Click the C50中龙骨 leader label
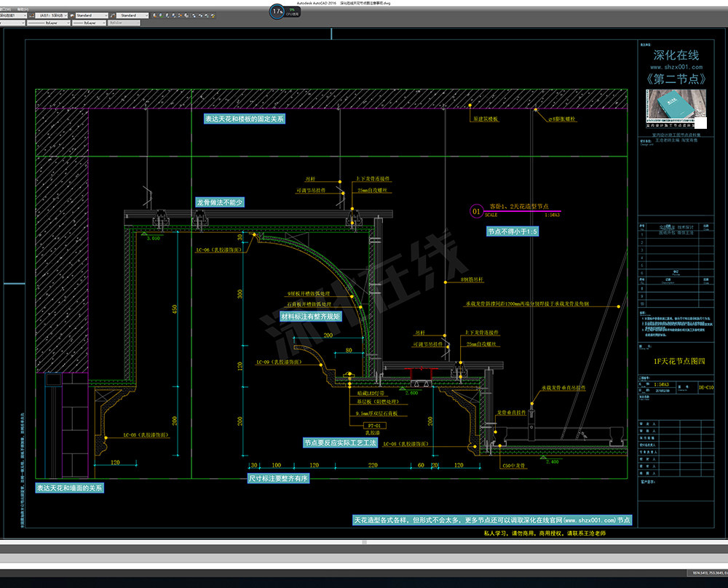 point(514,466)
